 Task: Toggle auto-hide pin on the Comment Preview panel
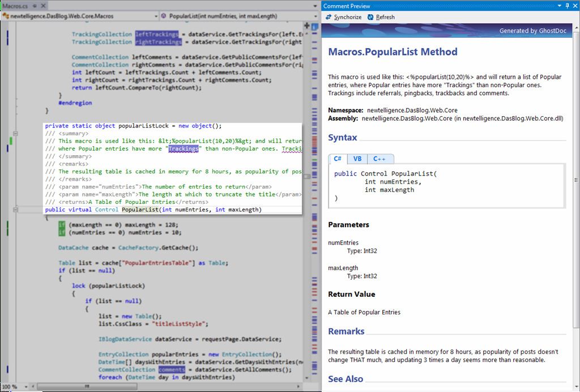pos(566,6)
